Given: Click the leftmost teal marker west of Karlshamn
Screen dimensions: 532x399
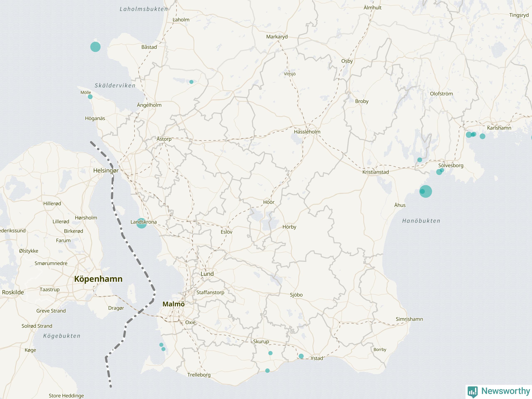Looking at the screenshot, I should pos(469,135).
